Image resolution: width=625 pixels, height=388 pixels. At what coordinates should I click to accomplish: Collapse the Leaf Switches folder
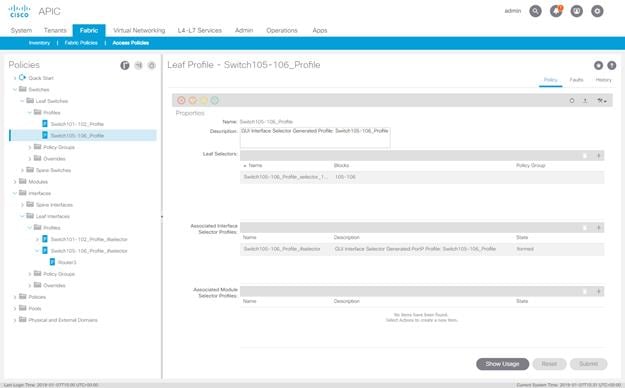[22, 101]
